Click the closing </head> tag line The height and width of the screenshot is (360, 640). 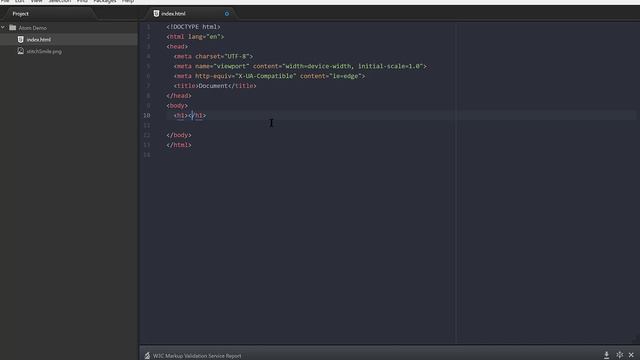(x=179, y=96)
